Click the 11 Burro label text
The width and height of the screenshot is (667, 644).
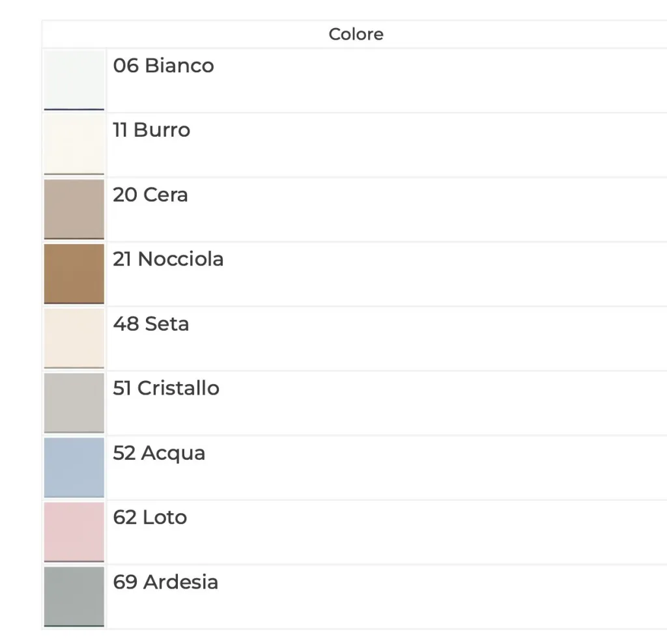[151, 130]
